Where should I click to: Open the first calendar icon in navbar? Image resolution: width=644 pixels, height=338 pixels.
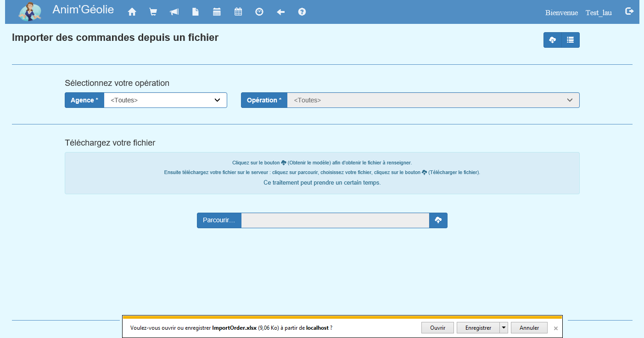pyautogui.click(x=217, y=12)
